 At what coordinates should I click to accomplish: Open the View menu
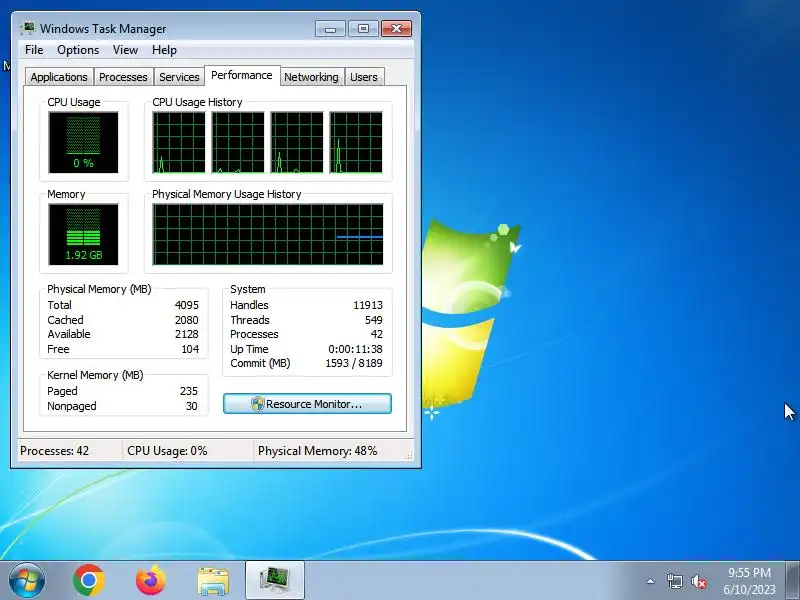(x=125, y=50)
